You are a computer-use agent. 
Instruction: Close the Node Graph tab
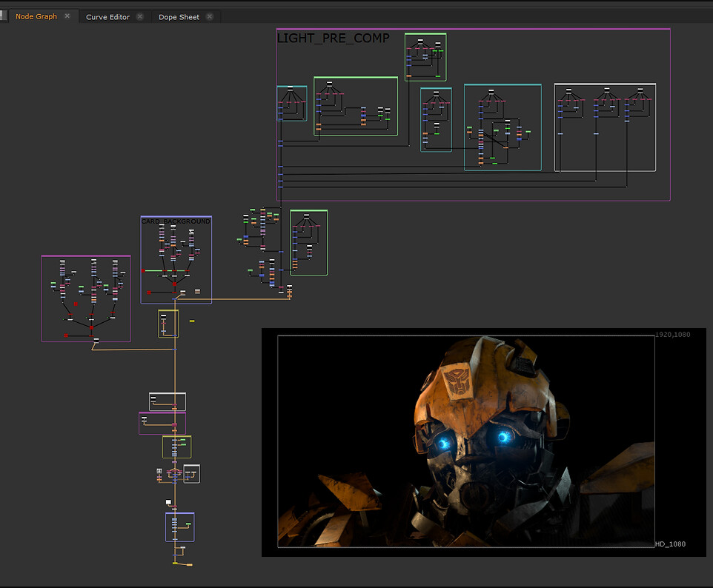point(67,16)
